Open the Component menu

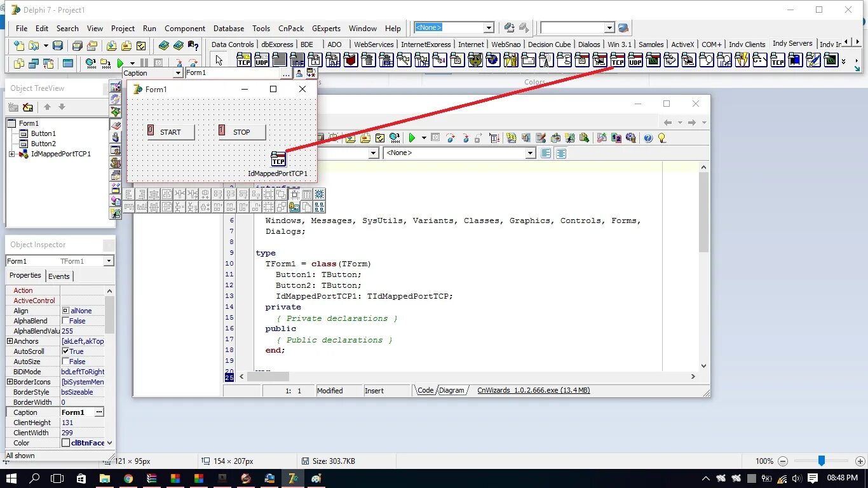tap(185, 28)
